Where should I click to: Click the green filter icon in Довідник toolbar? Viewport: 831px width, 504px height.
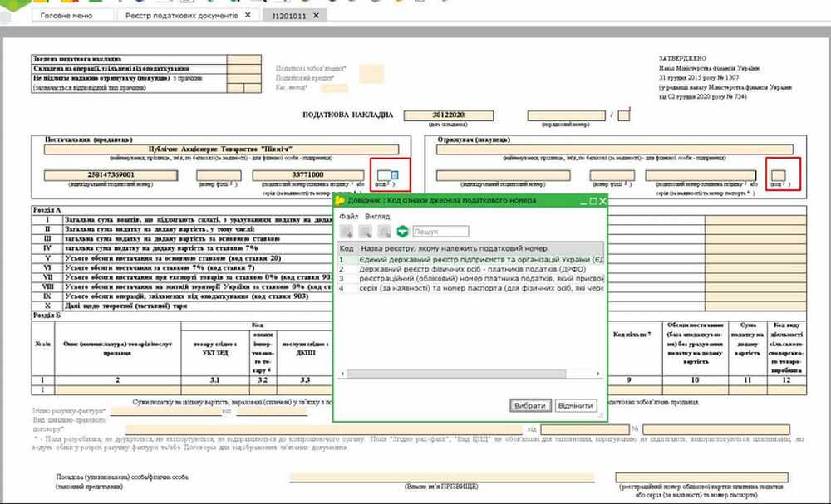pos(403,232)
